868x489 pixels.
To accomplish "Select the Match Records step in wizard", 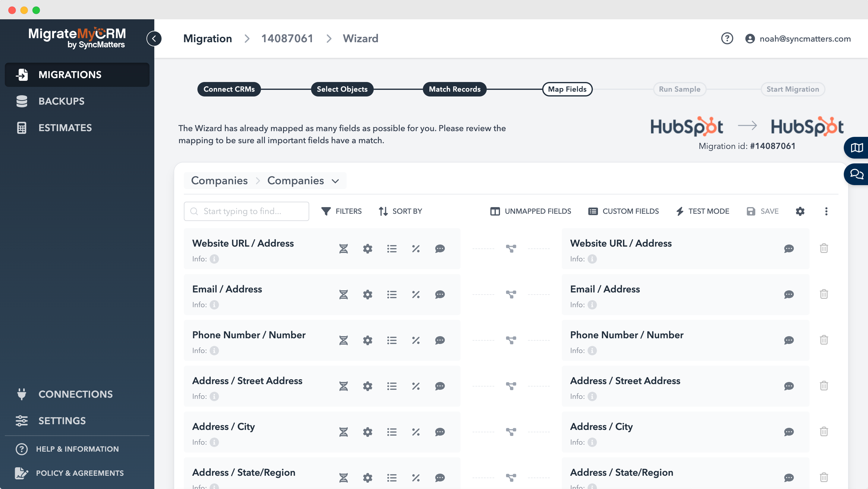I will [454, 89].
